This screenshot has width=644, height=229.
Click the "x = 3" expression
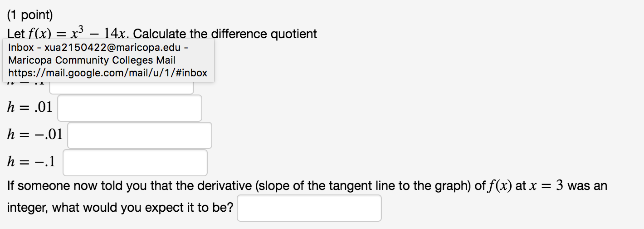pyautogui.click(x=539, y=186)
